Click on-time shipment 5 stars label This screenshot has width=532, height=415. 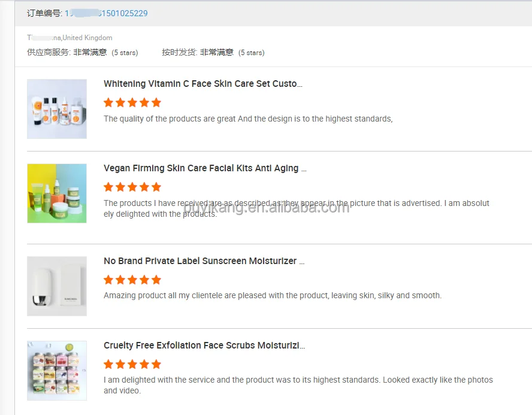(251, 53)
